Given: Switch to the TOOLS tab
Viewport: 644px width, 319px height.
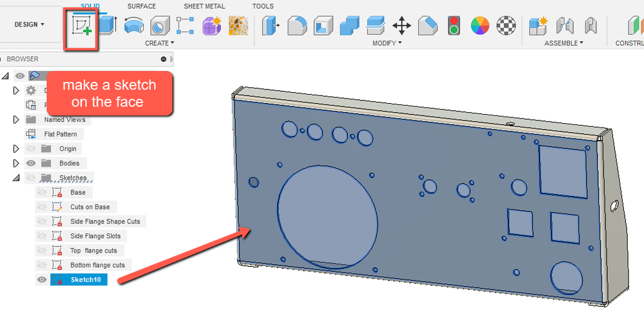Looking at the screenshot, I should (263, 6).
